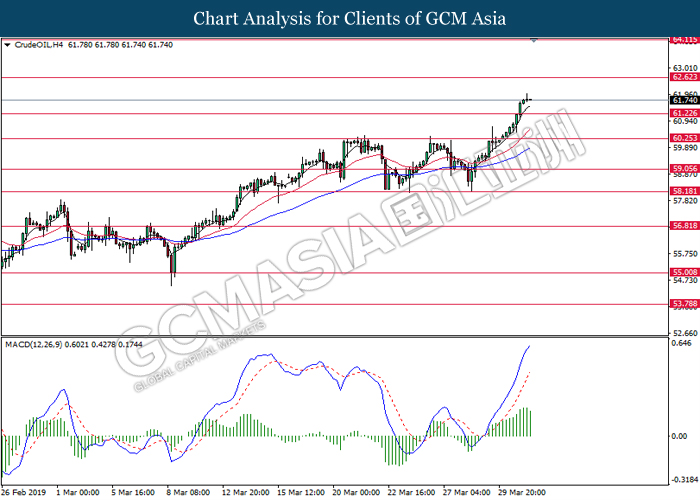Click the 27 Mar 04:00 time label
Image resolution: width=700 pixels, height=500 pixels.
[x=467, y=492]
